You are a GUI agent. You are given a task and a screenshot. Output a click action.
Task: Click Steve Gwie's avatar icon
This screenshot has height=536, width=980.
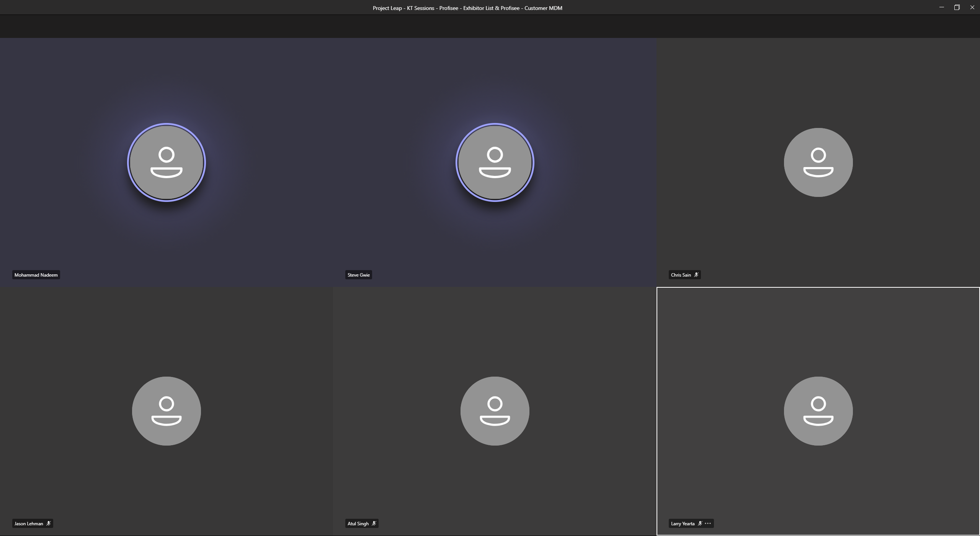495,162
